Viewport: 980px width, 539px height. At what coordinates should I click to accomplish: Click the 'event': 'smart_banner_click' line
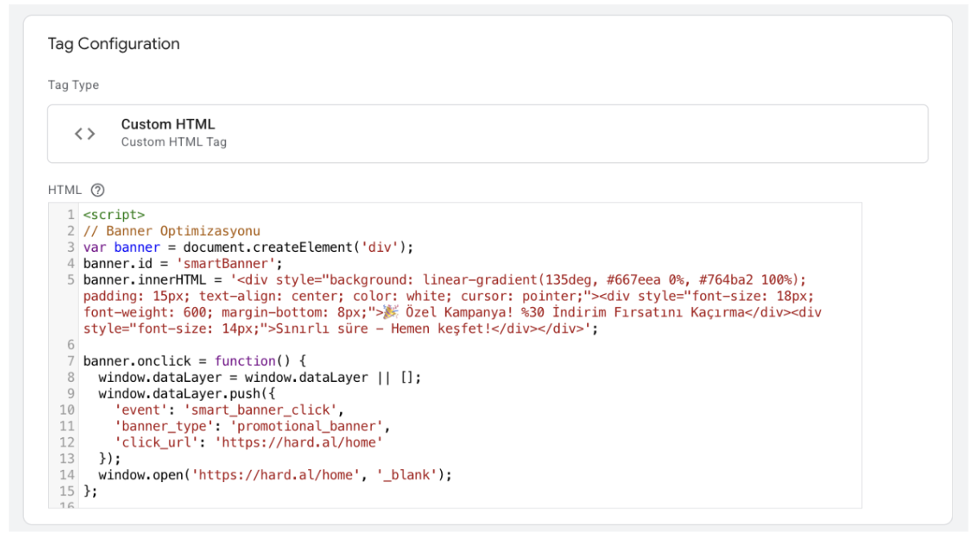click(229, 410)
